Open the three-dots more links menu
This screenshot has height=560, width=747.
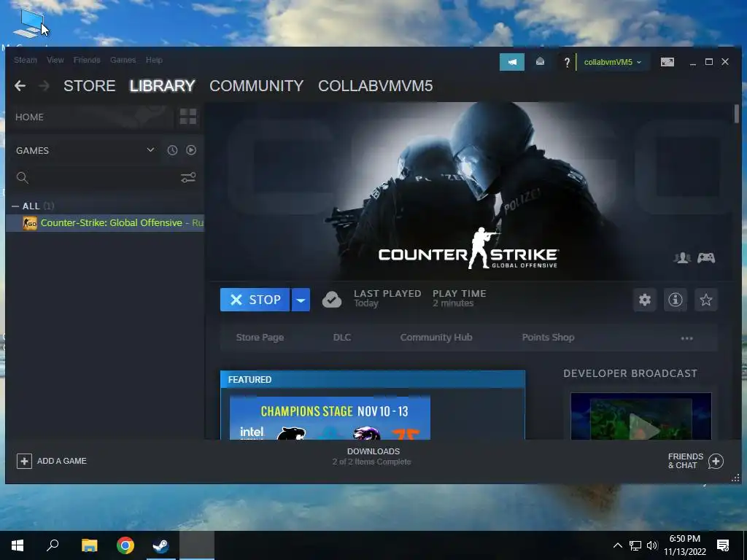[x=686, y=338]
